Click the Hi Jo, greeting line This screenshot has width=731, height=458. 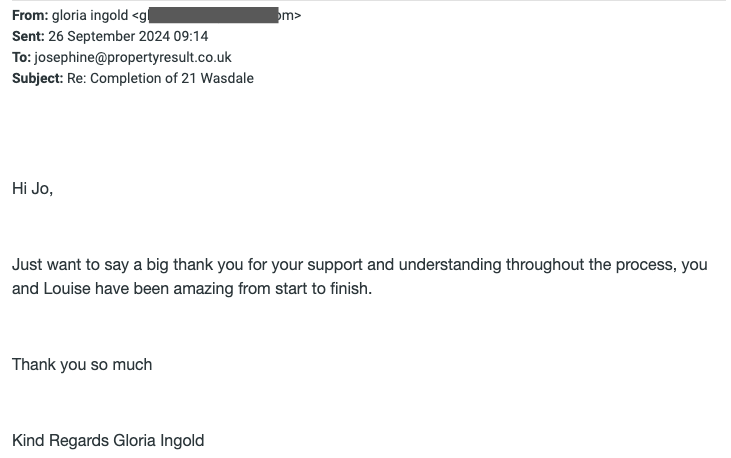33,188
